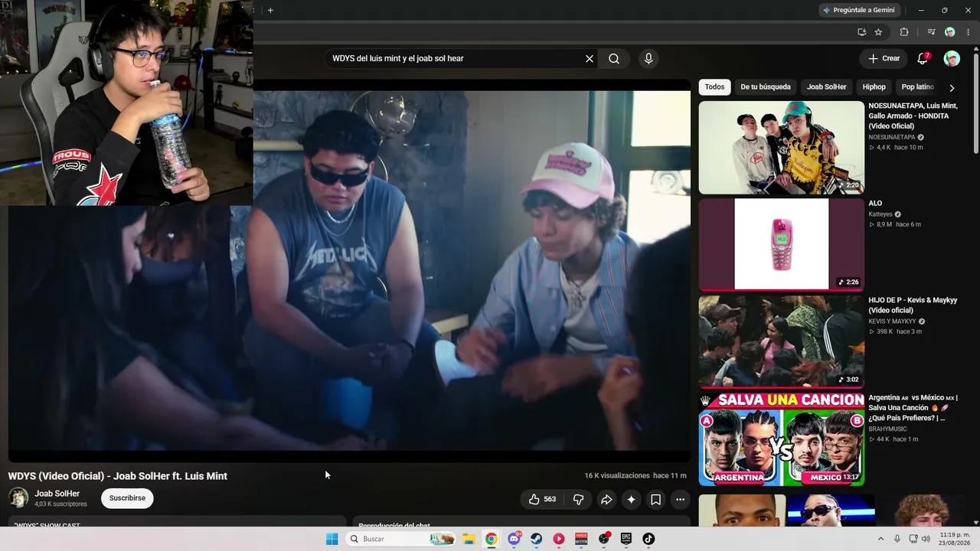Open File Explorer from the taskbar
This screenshot has width=980, height=551.
click(469, 539)
